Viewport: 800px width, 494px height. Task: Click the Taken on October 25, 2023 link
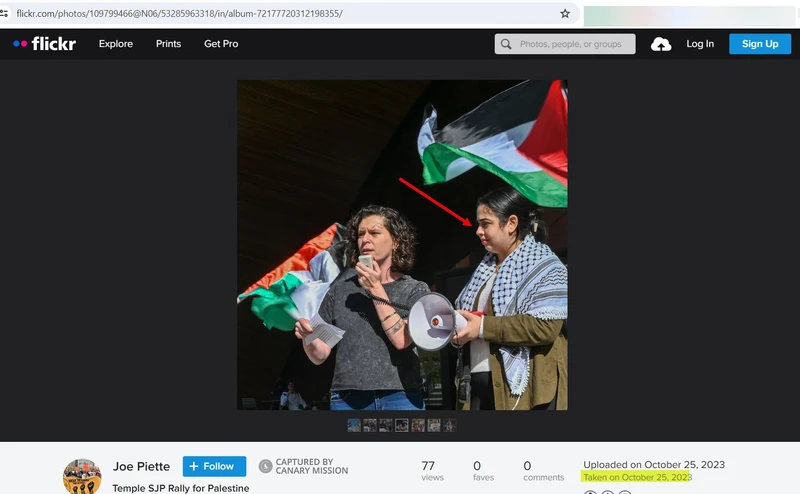point(637,477)
